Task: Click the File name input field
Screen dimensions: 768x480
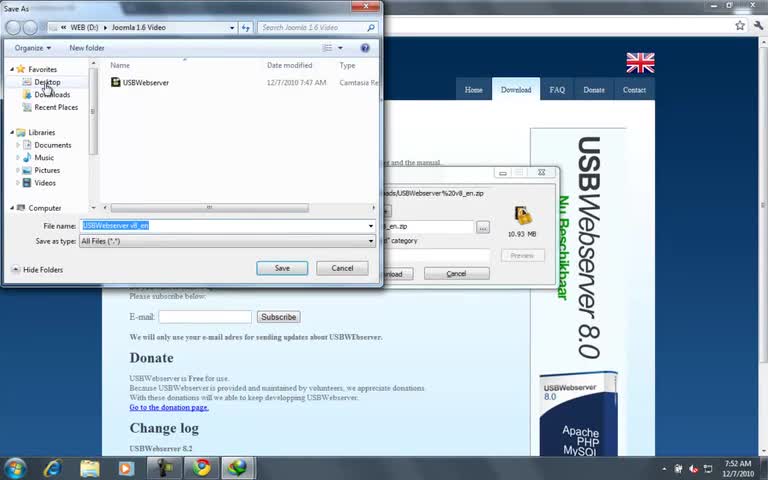Action: click(223, 226)
